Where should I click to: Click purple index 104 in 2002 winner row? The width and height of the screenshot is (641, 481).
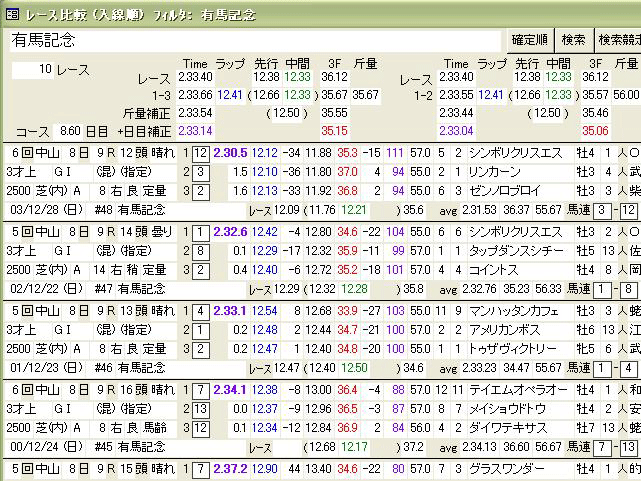click(395, 232)
